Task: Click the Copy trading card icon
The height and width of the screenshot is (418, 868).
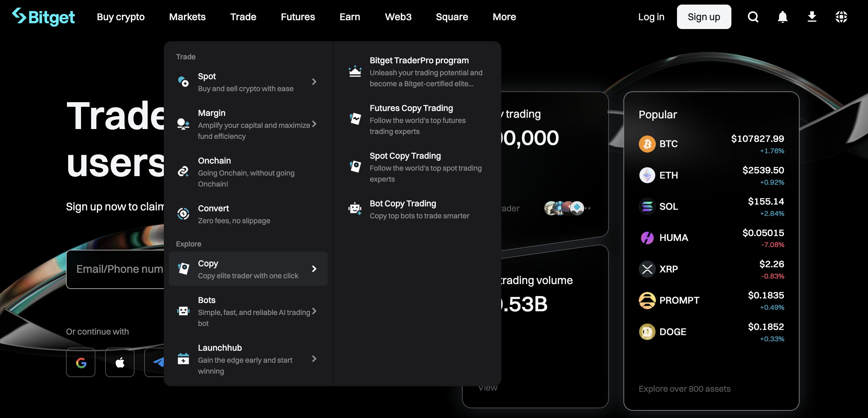Action: coord(183,269)
